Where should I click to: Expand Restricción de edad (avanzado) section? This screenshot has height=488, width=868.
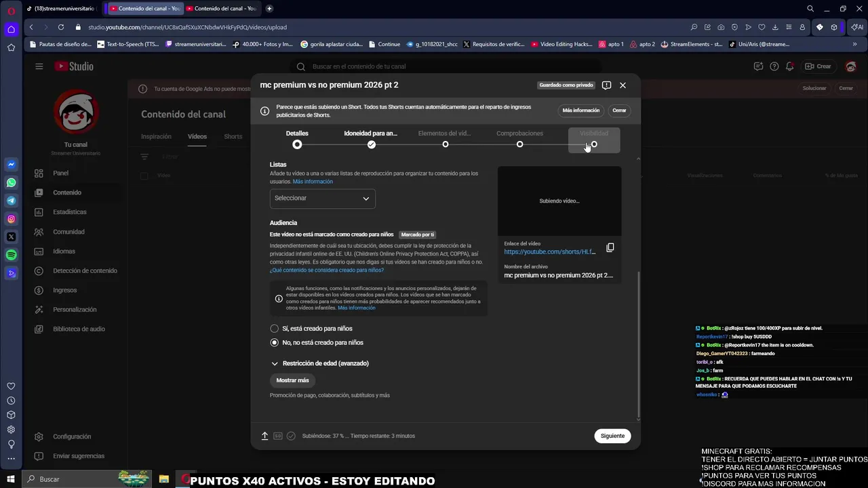[319, 363]
